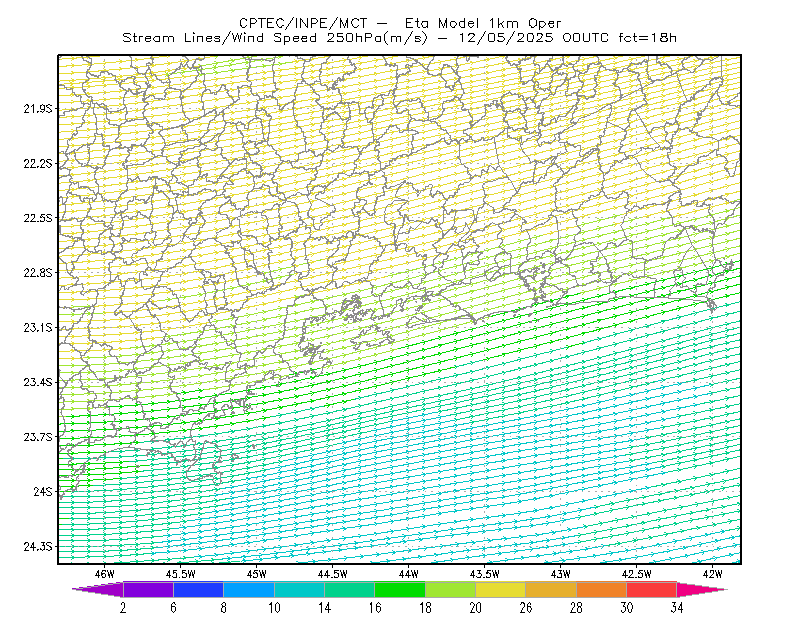Screen dimensions: 800x618
Task: Click the legend value label 18
Action: (x=425, y=608)
